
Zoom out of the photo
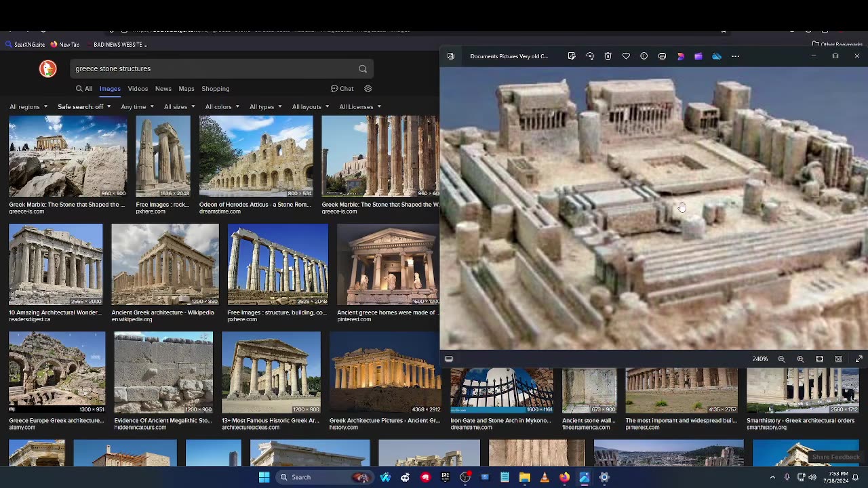(x=781, y=359)
